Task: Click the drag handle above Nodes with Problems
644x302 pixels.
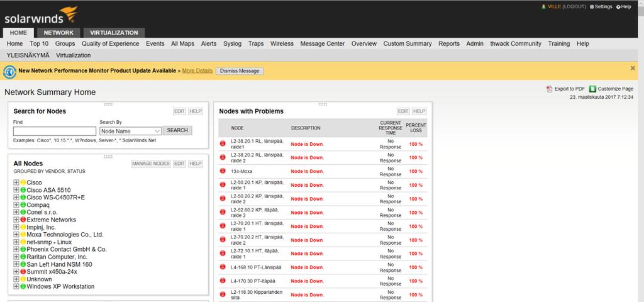Action: tap(323, 104)
